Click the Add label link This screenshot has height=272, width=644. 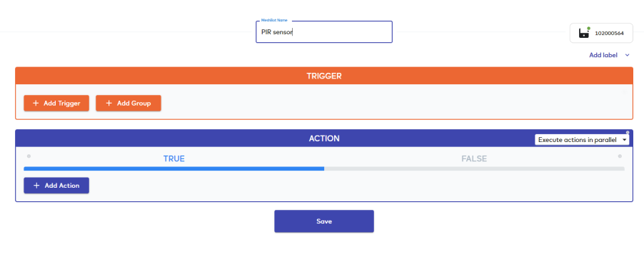(603, 55)
